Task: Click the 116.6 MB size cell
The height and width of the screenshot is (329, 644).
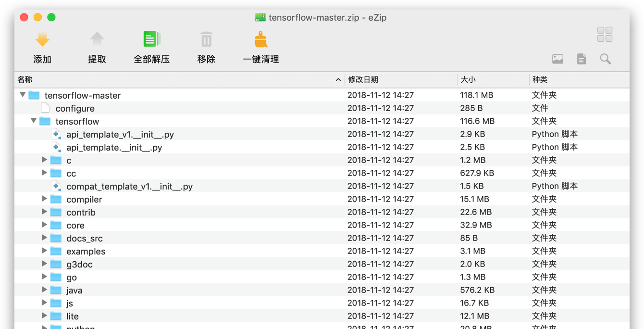Action: point(477,121)
